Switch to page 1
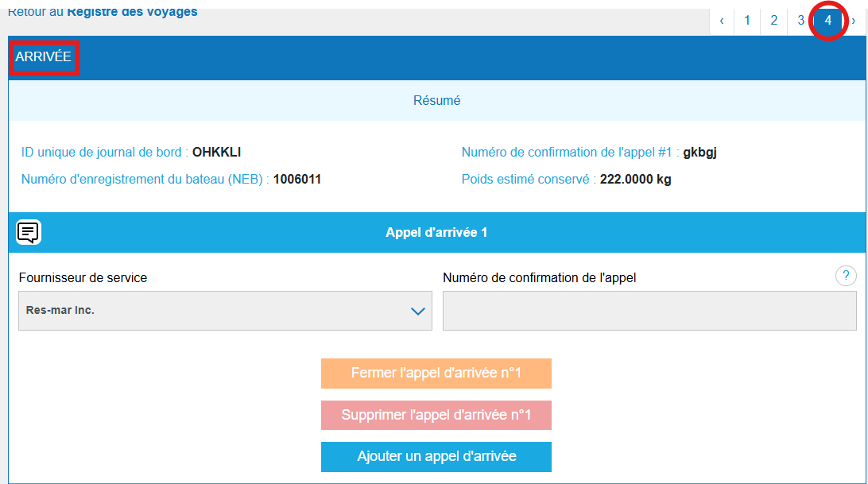Screen dimensions: 868x484 pos(747,21)
